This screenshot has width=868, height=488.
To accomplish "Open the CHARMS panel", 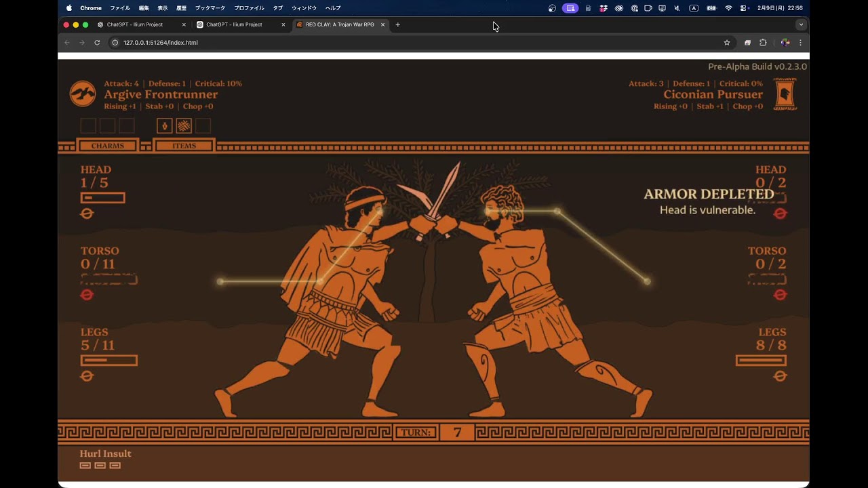I will click(108, 146).
